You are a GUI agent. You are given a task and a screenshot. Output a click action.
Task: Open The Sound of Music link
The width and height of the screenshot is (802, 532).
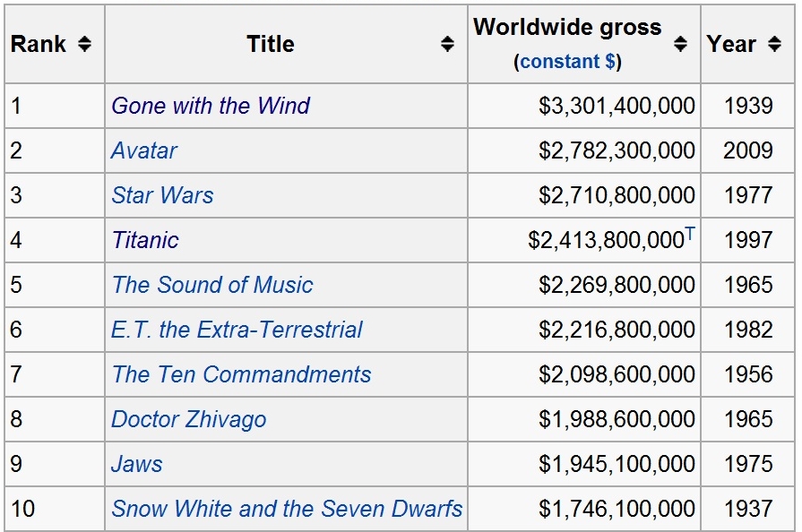[212, 285]
